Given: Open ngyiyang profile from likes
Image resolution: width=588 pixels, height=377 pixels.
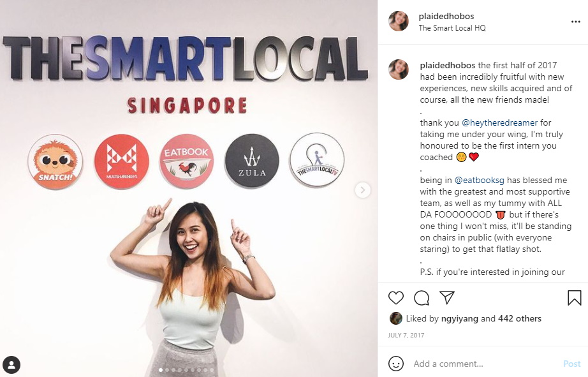Looking at the screenshot, I should tap(459, 318).
